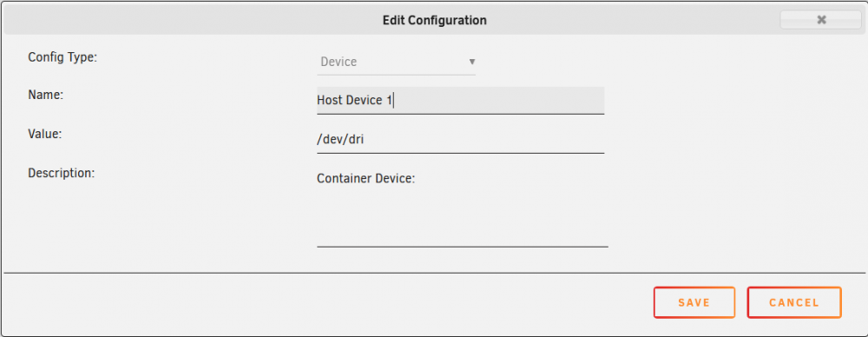Click the Edit Configuration title text
The height and width of the screenshot is (337, 868).
tap(435, 21)
